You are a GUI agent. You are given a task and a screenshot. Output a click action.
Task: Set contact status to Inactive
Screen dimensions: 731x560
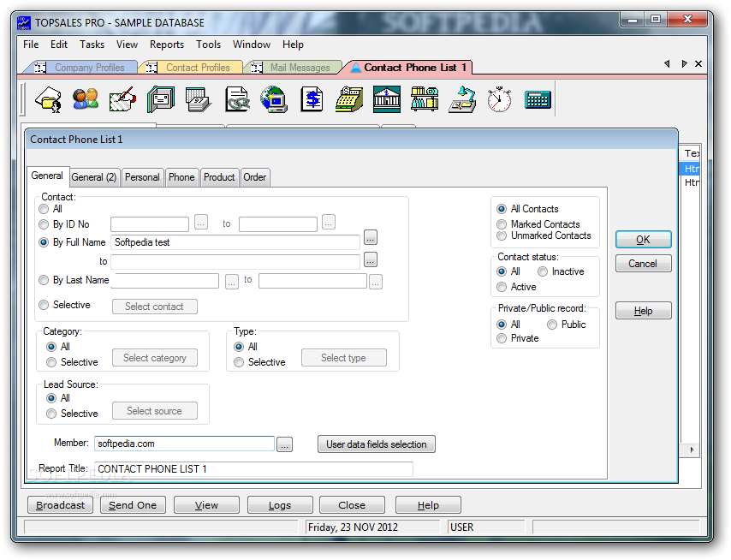[543, 271]
